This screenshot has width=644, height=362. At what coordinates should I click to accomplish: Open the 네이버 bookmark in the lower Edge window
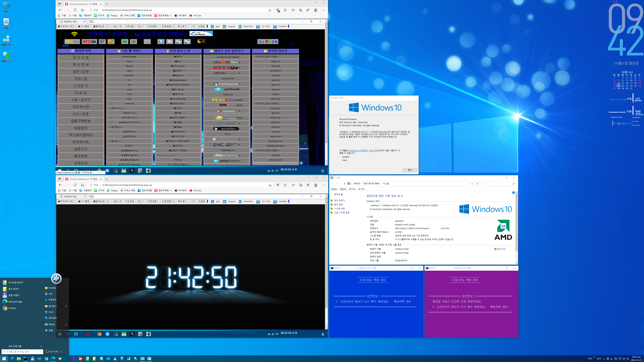click(99, 191)
